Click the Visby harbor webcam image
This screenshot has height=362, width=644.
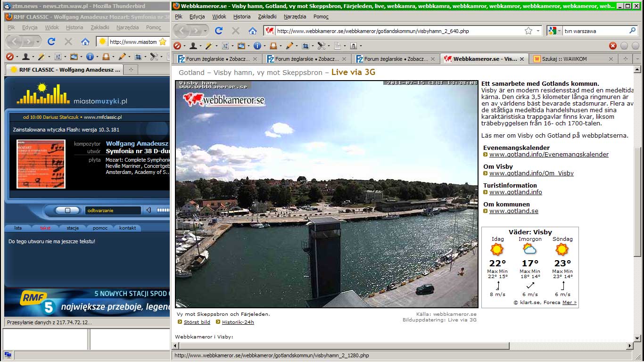point(326,194)
